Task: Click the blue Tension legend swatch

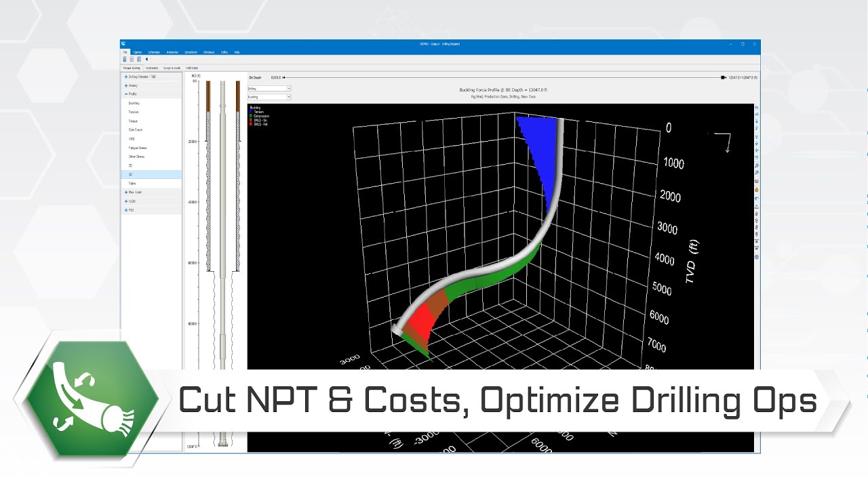Action: click(x=251, y=111)
